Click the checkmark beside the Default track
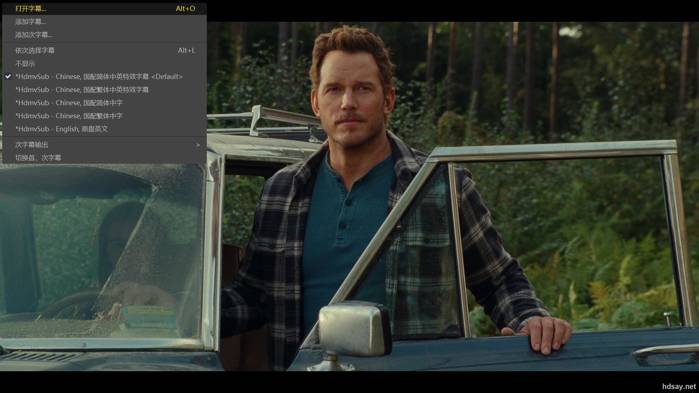Screen dimensions: 699x393 pyautogui.click(x=8, y=77)
